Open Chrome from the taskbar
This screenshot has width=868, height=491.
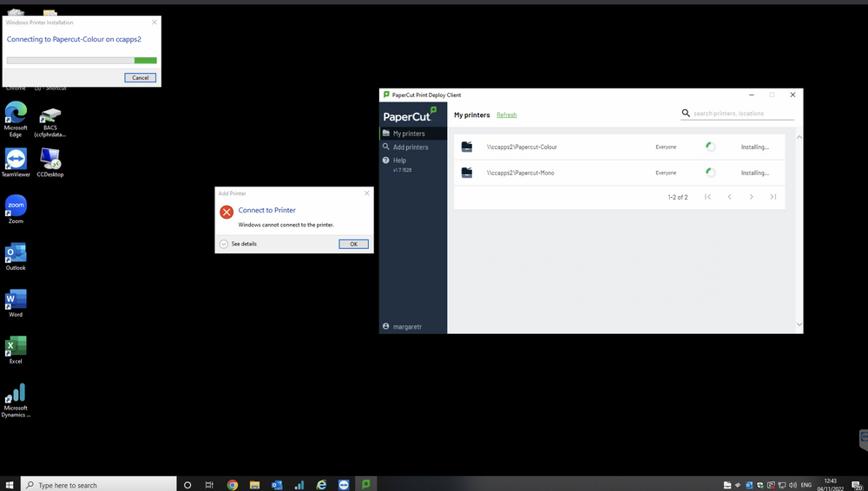pyautogui.click(x=233, y=485)
